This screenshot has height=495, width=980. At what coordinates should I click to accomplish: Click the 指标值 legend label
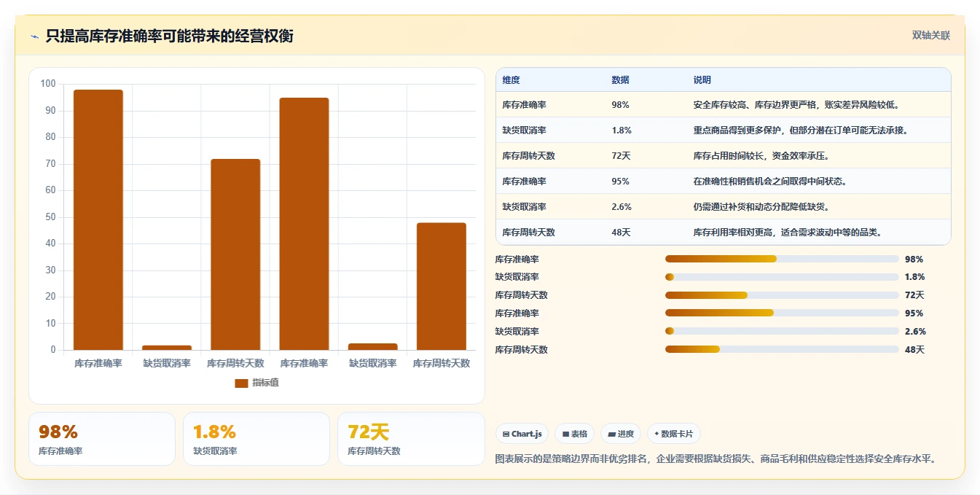click(x=265, y=383)
